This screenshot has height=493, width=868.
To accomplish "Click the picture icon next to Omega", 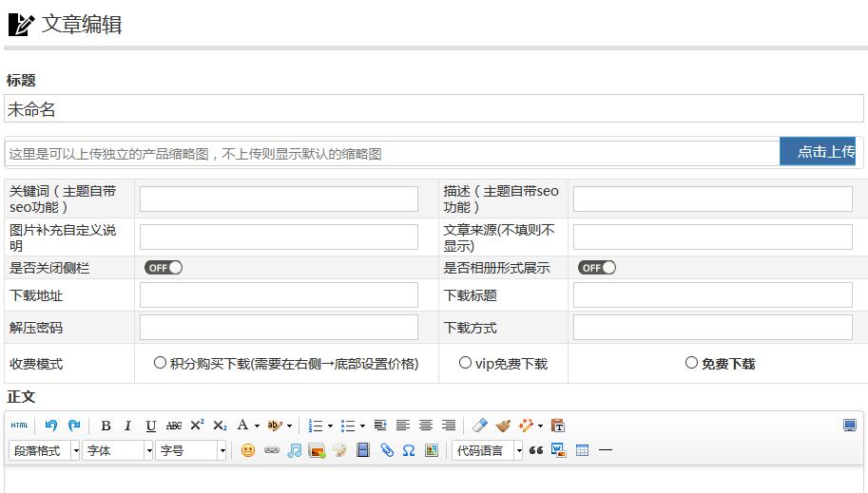I will (x=432, y=450).
